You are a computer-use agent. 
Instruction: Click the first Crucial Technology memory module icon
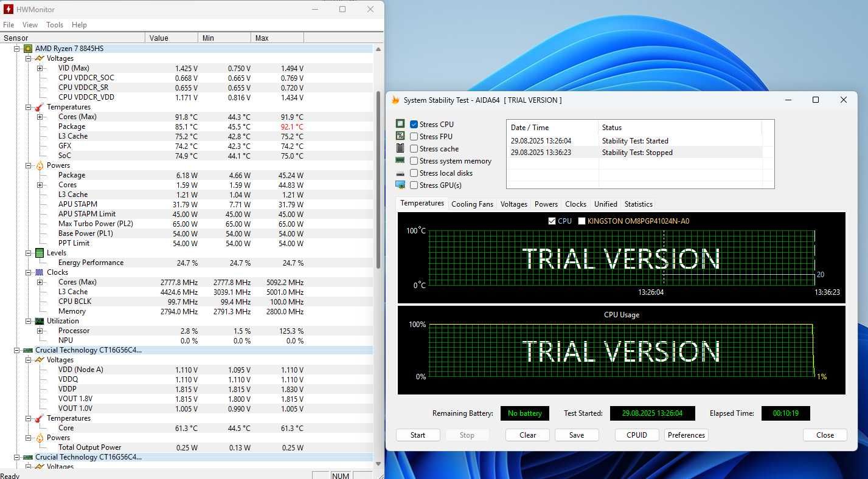28,350
